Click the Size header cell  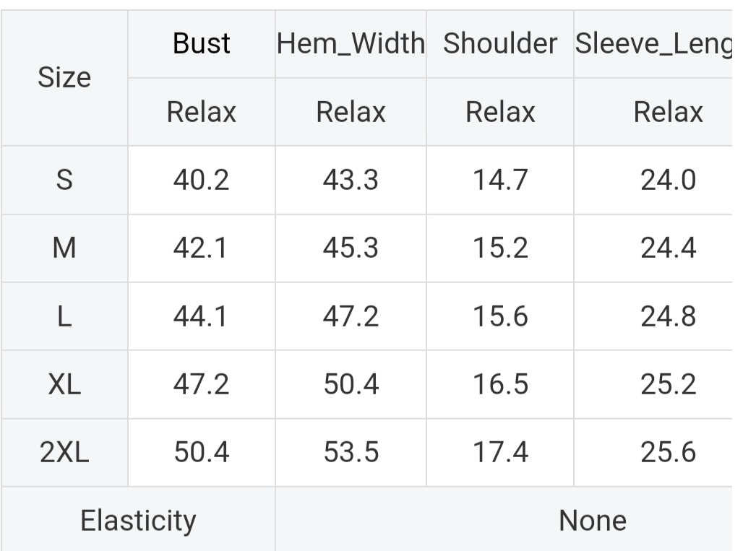(64, 77)
